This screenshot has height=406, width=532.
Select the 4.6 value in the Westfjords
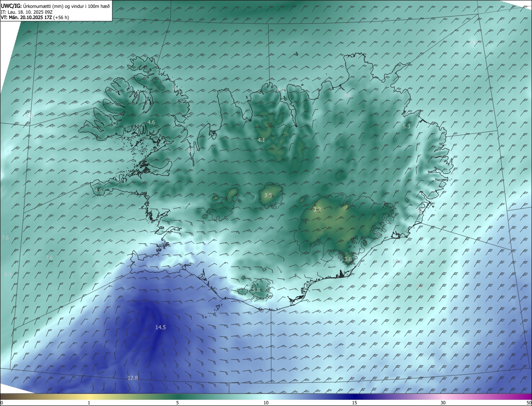pos(151,122)
